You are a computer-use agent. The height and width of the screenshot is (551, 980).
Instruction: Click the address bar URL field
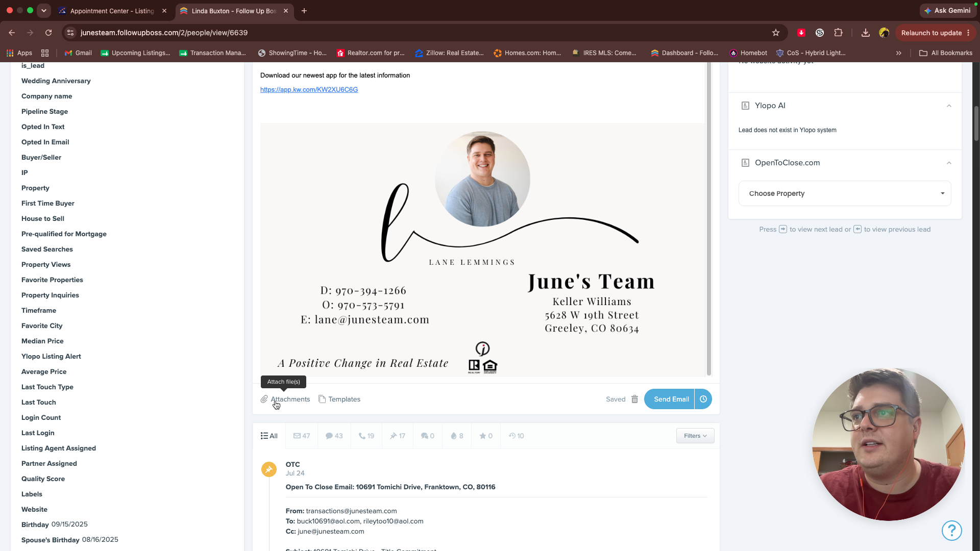[x=424, y=33]
